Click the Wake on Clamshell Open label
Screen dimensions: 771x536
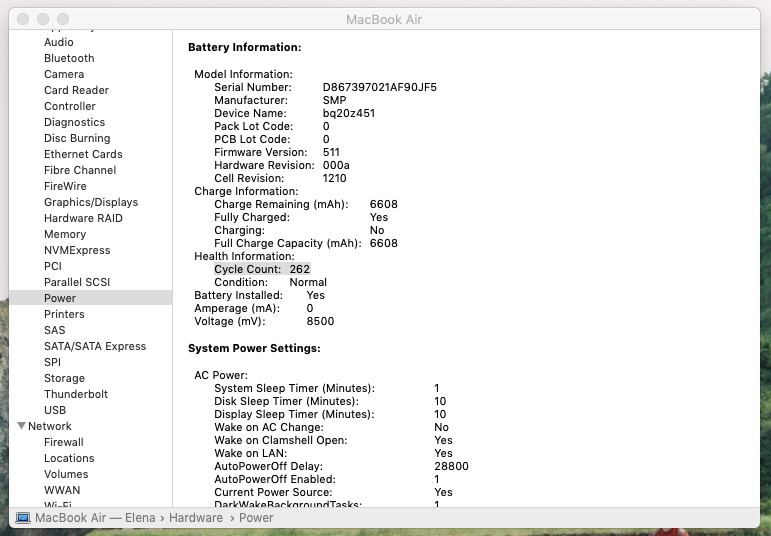pos(281,440)
